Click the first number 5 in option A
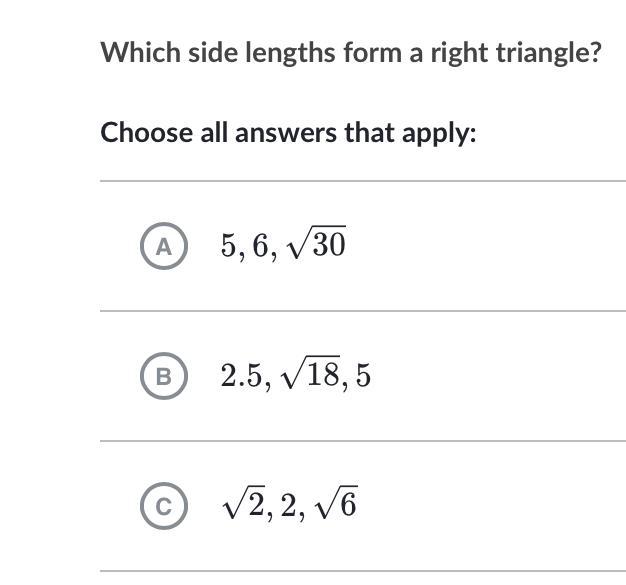Screen dimensions: 626x585 pyautogui.click(x=229, y=247)
